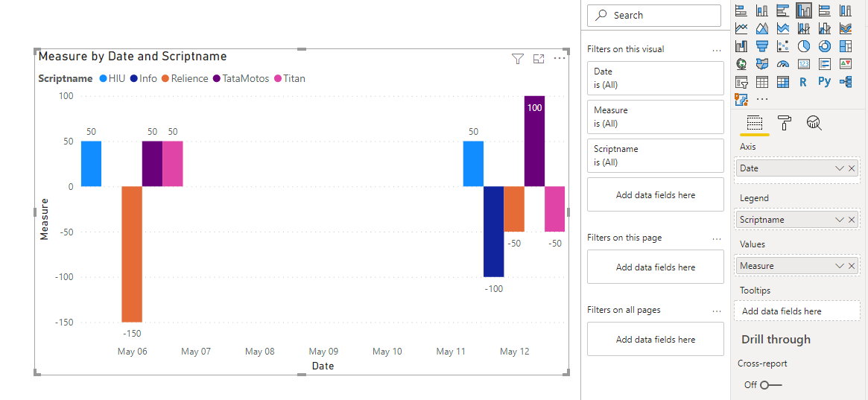Select the Table visual
This screenshot has height=400, width=868.
tap(762, 83)
